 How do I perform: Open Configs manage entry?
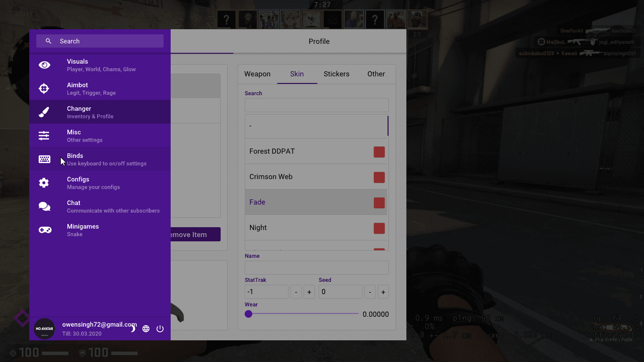(100, 182)
